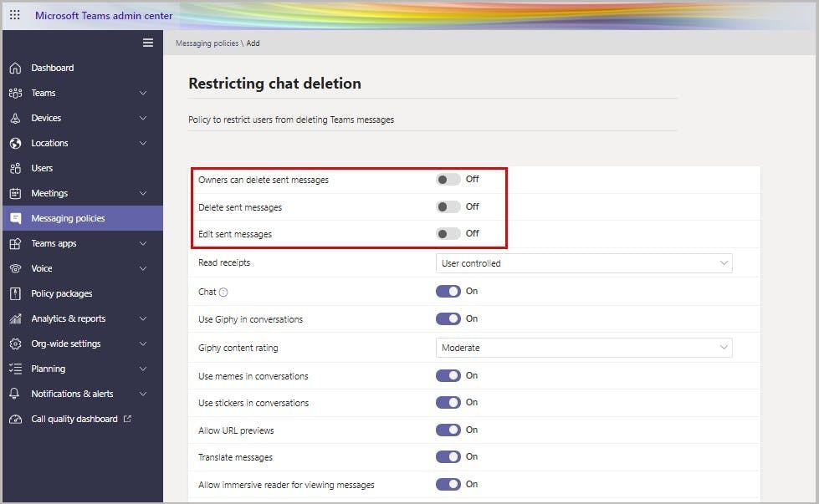Image resolution: width=819 pixels, height=504 pixels.
Task: Collapse the navigation with the hamburger icon
Action: pos(148,43)
